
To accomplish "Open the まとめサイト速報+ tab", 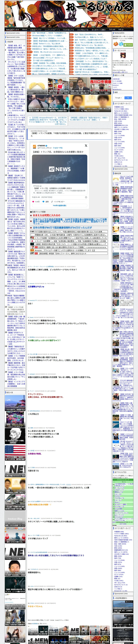I will pos(99,30).
